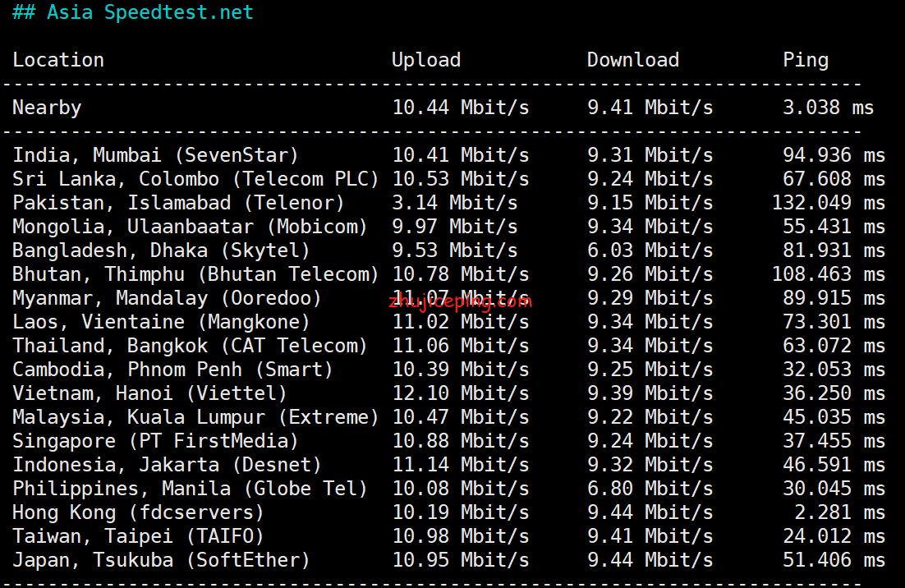Click Hong Kong (fdcservers) entry

tap(138, 512)
